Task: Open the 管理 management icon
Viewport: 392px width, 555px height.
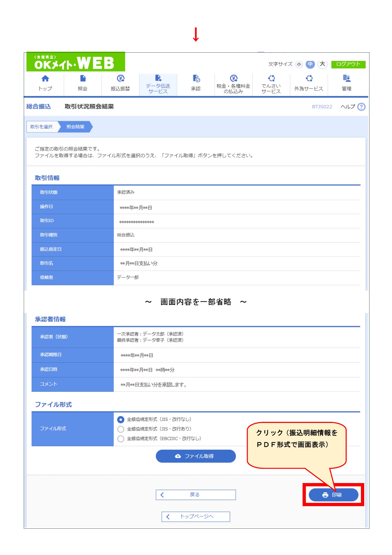Action: pyautogui.click(x=346, y=79)
